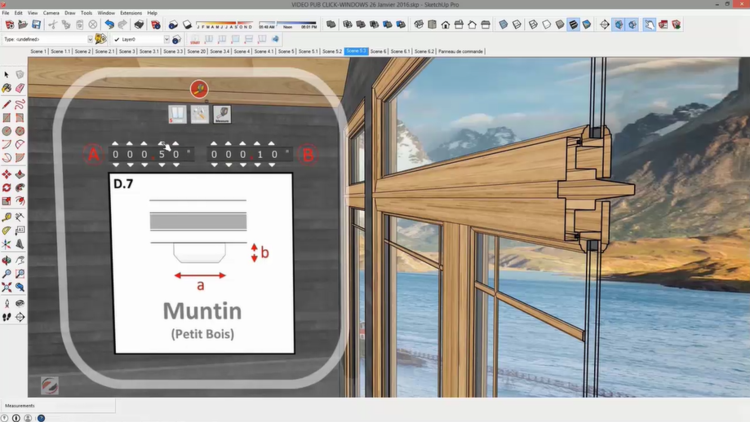This screenshot has height=422, width=750.
Task: Open the Type undefined dropdown
Action: click(89, 40)
